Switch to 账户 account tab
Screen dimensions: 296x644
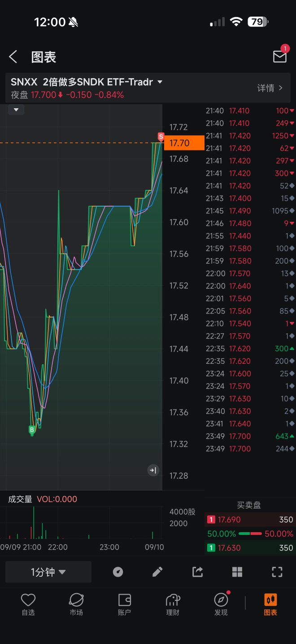[124, 604]
